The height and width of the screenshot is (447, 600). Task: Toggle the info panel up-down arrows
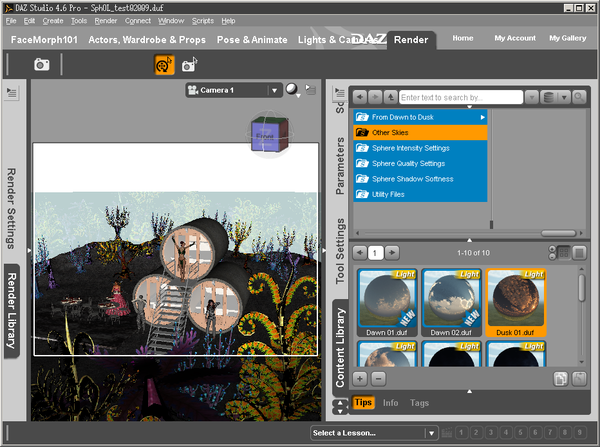click(340, 407)
